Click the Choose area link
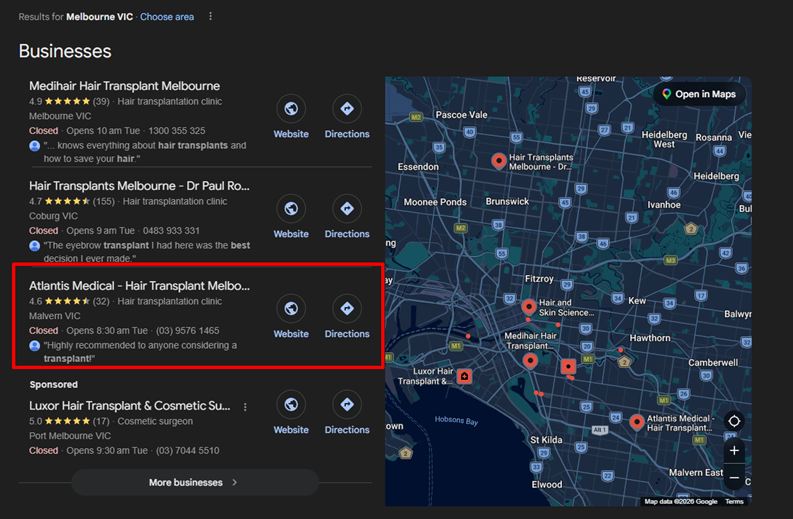This screenshot has height=519, width=793. coord(167,17)
